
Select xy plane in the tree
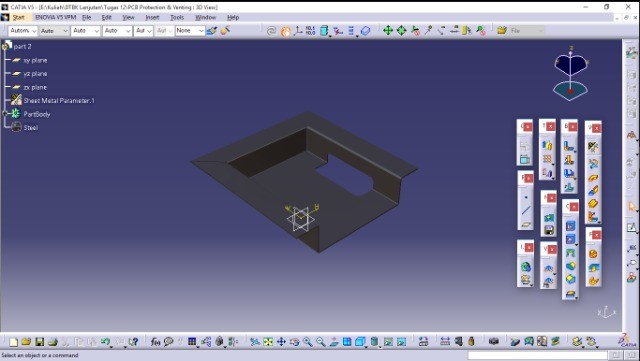tap(35, 60)
